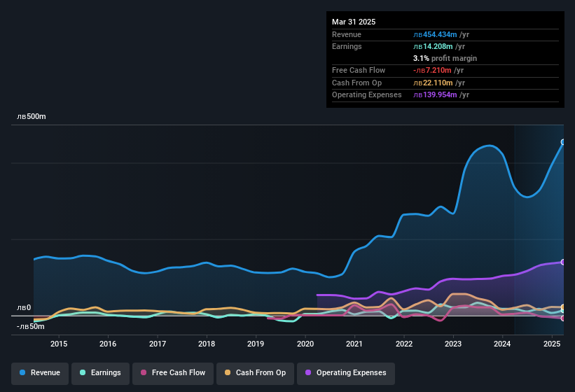Image resolution: width=575 pixels, height=392 pixels.
Task: Click the 2022 x-axis label
Action: click(x=403, y=344)
